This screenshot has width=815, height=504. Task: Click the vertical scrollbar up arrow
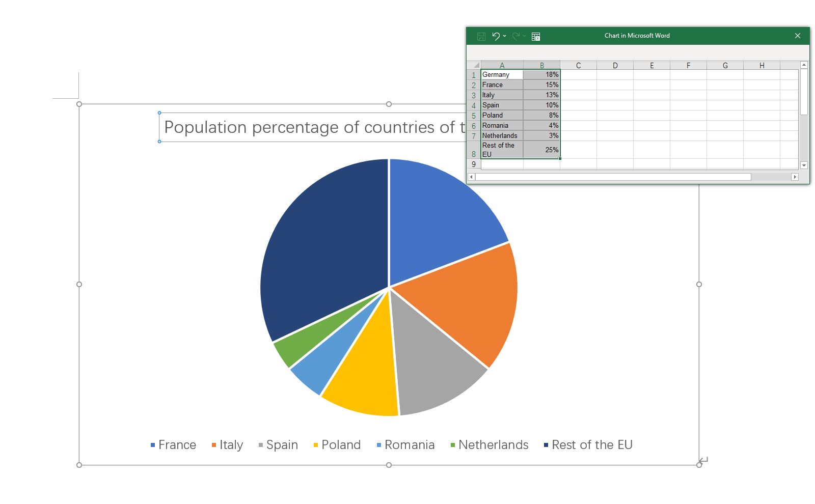[x=804, y=65]
